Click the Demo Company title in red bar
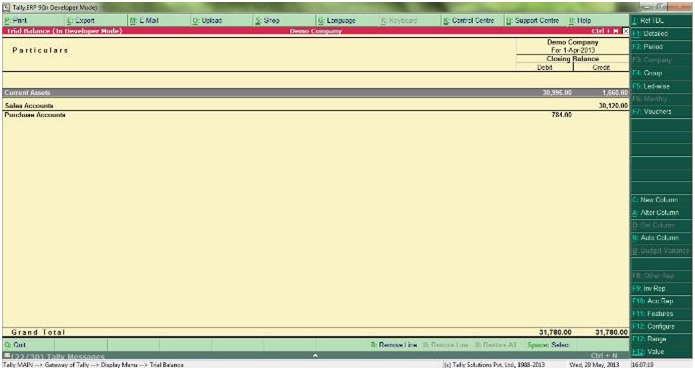This screenshot has height=370, width=695. click(x=316, y=31)
